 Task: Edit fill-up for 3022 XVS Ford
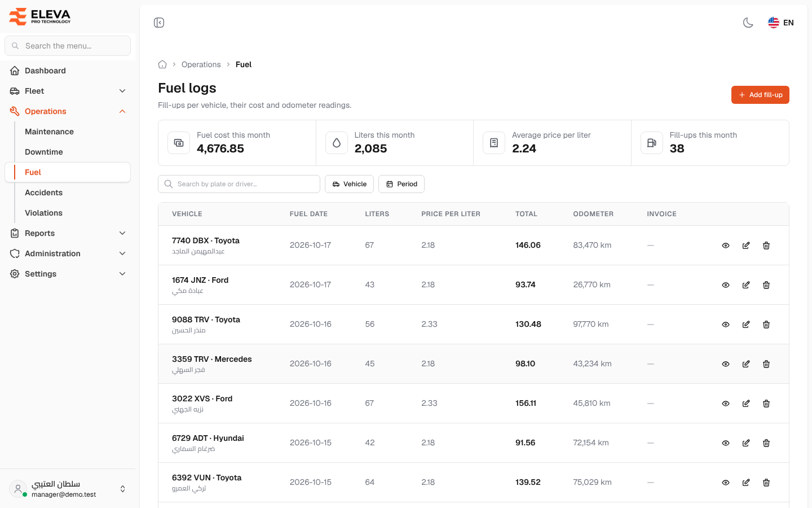point(746,404)
